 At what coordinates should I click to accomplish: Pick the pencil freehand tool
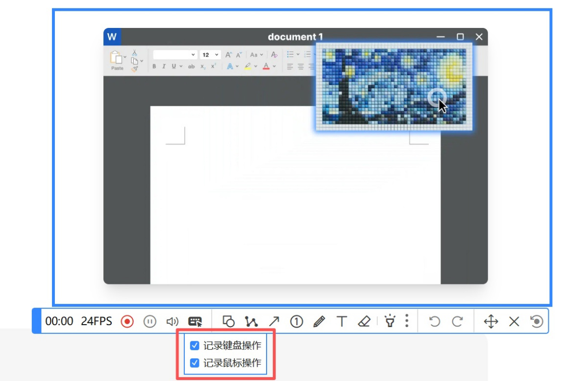319,322
